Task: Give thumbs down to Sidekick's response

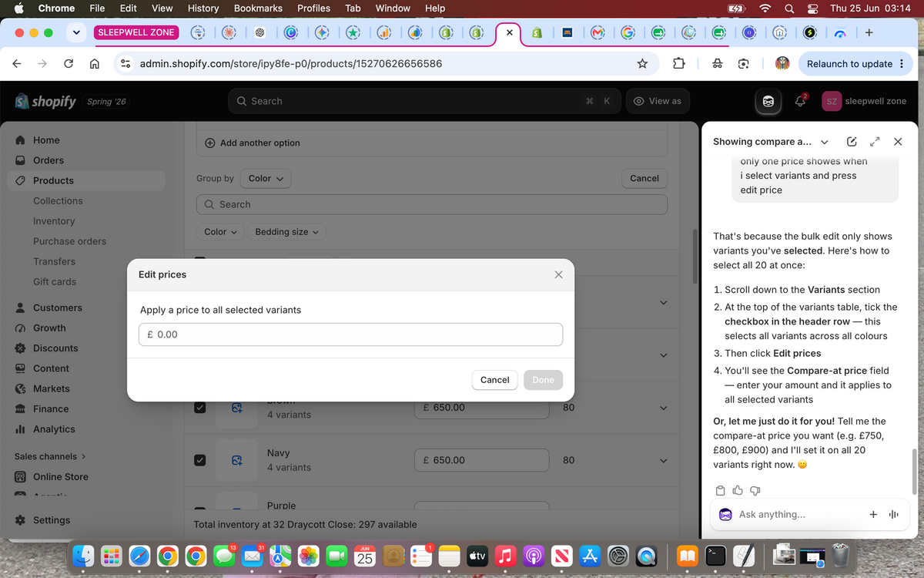Action: [x=755, y=490]
